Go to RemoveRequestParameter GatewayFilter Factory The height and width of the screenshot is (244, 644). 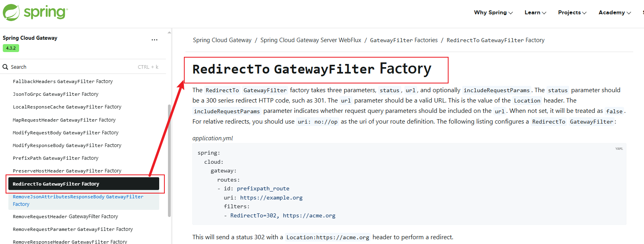click(x=73, y=229)
